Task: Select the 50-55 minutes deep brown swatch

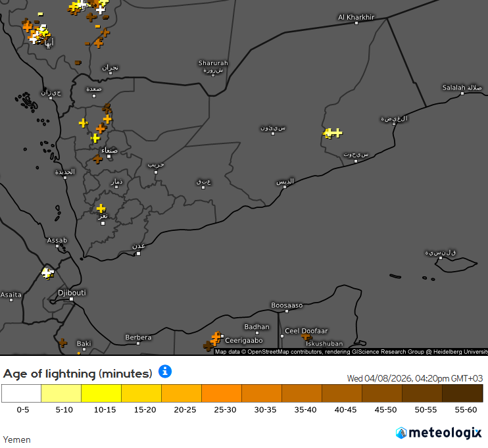Action: [423, 393]
